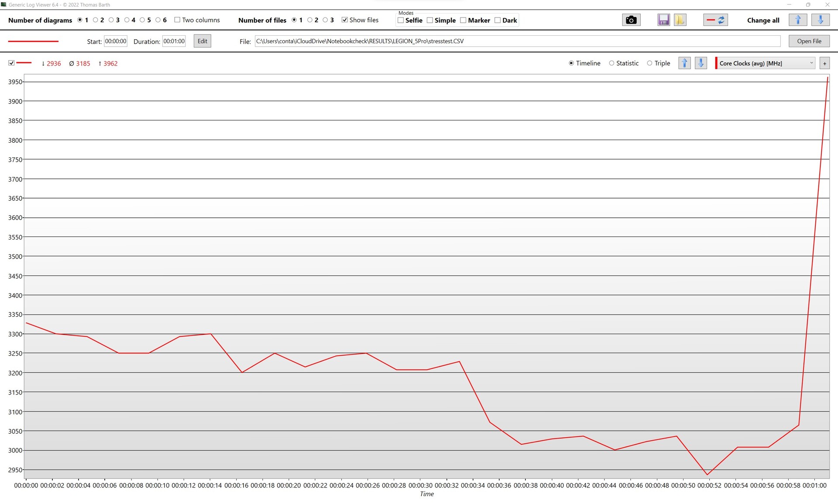Click the red line color swatch

tap(33, 41)
